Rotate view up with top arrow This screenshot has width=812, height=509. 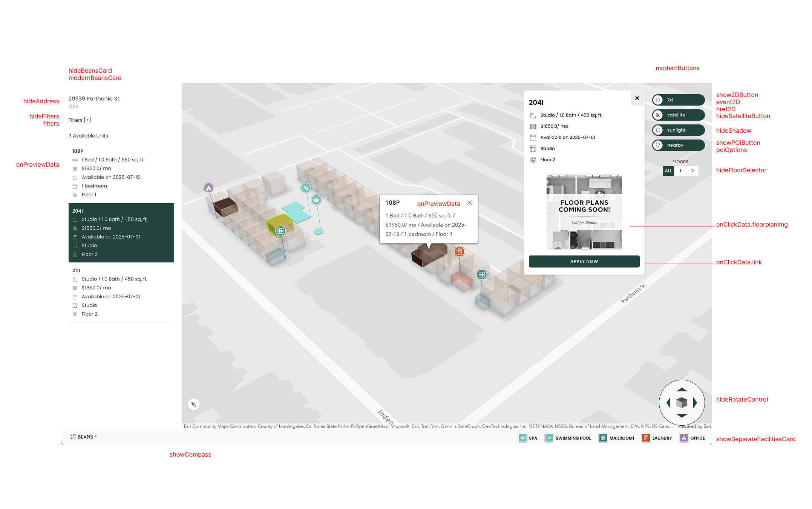tap(682, 390)
